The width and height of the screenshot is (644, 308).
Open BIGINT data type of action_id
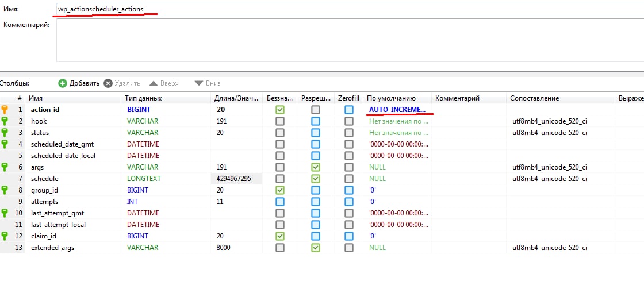[139, 110]
